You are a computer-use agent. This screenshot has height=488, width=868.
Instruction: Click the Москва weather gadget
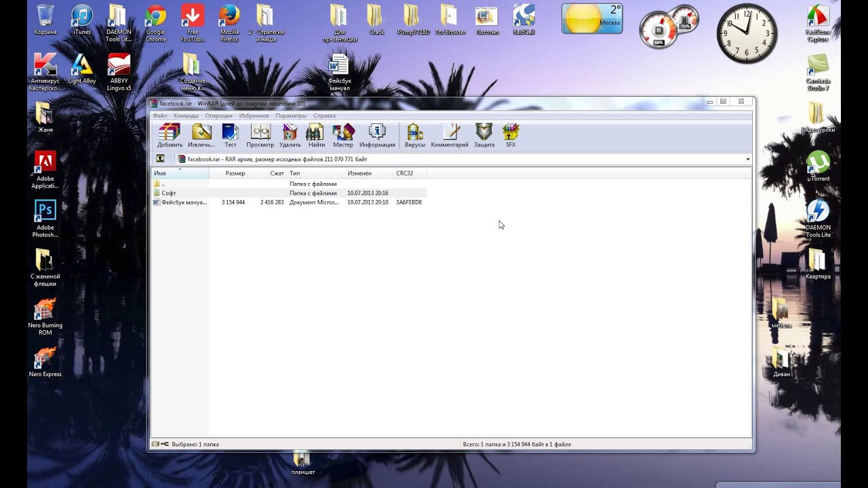[592, 19]
